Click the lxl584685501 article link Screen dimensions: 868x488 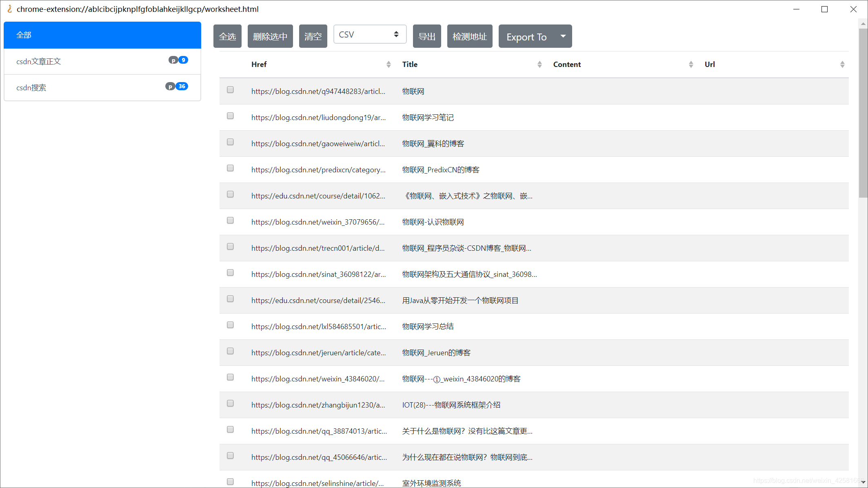(x=319, y=327)
